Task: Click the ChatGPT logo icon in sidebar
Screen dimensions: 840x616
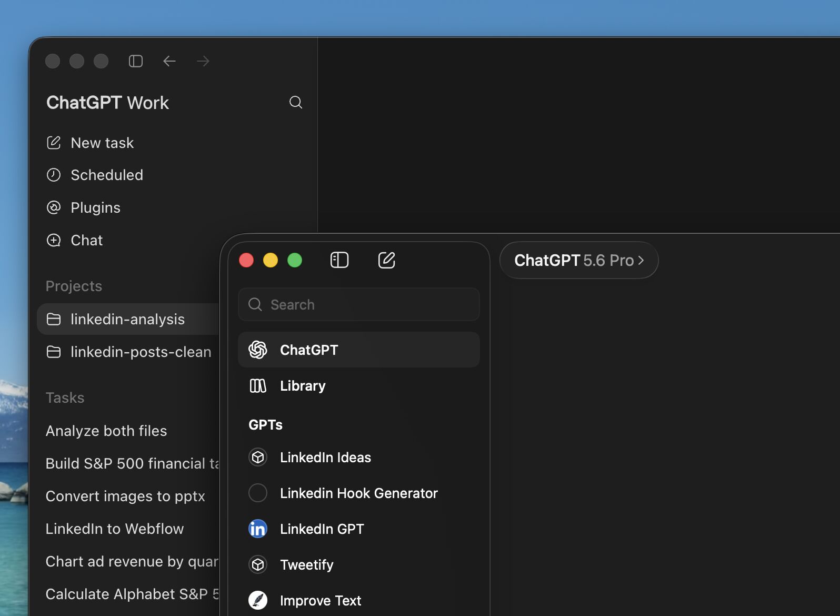Action: tap(258, 350)
